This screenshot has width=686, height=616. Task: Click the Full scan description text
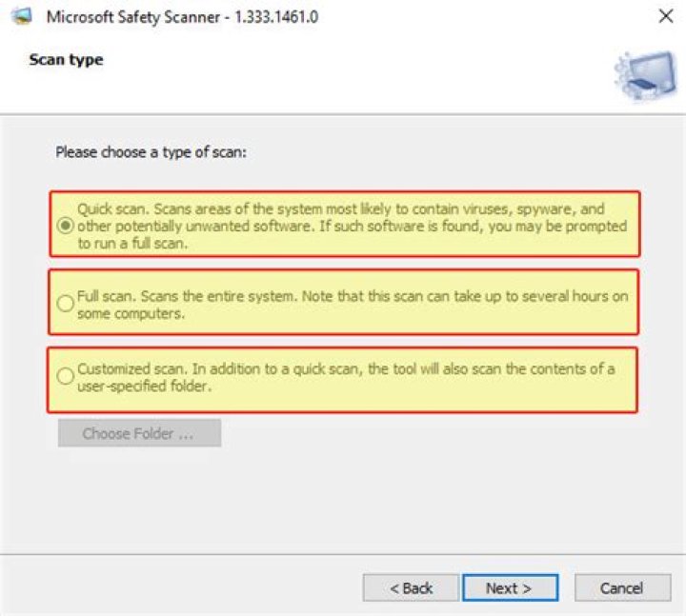point(353,304)
